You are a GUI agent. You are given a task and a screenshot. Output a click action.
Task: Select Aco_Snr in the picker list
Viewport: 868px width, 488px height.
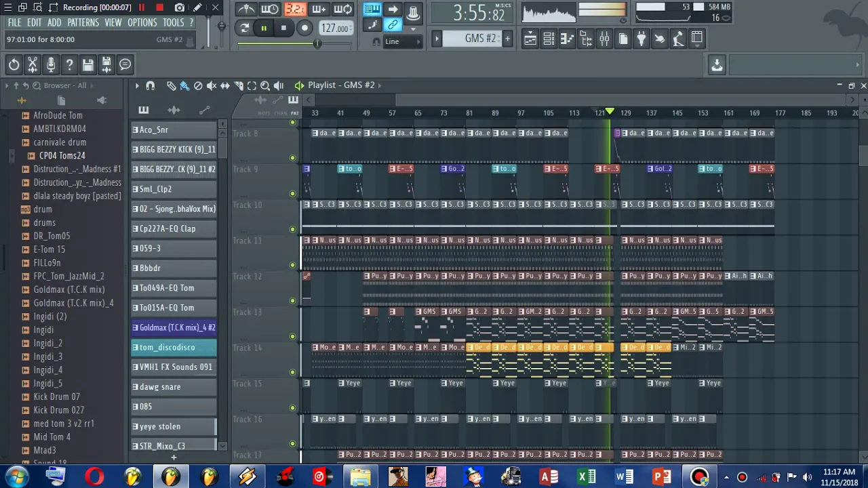point(174,129)
